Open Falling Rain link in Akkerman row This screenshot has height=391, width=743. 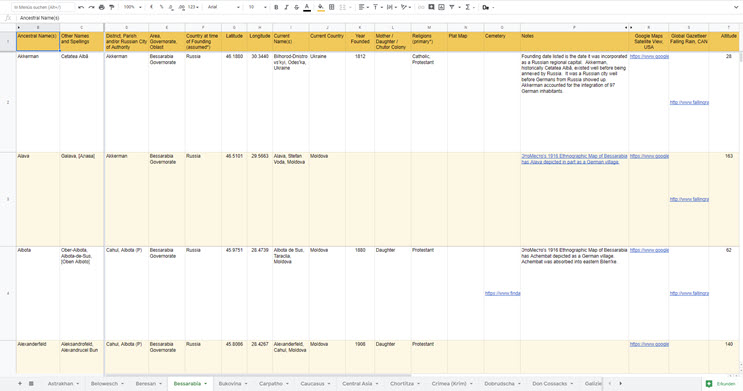click(x=689, y=102)
